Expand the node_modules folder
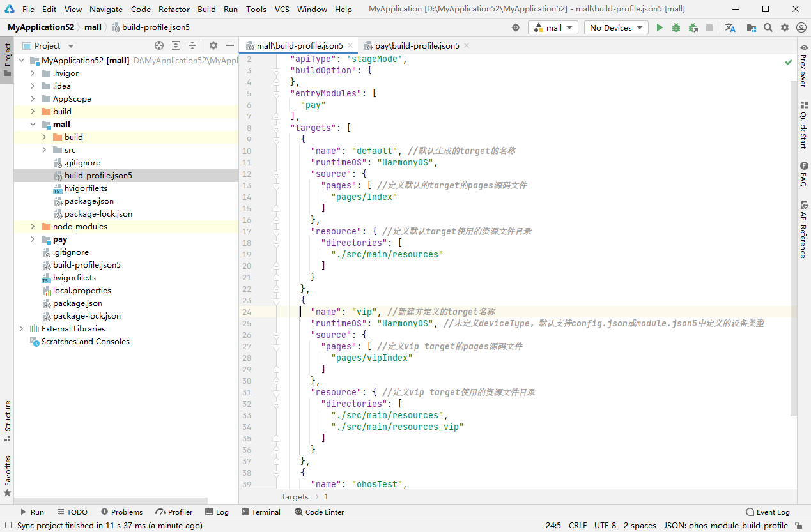This screenshot has width=811, height=532. coord(33,226)
